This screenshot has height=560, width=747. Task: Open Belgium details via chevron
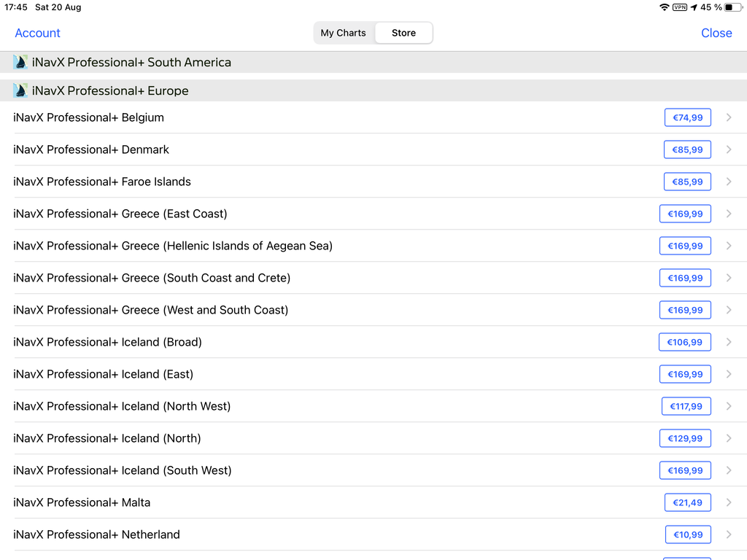[x=729, y=117]
